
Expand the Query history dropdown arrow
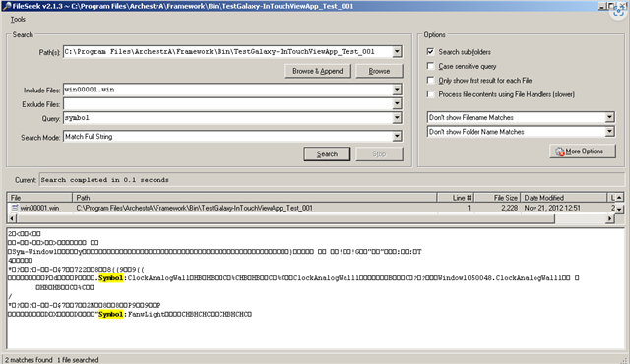(x=397, y=118)
